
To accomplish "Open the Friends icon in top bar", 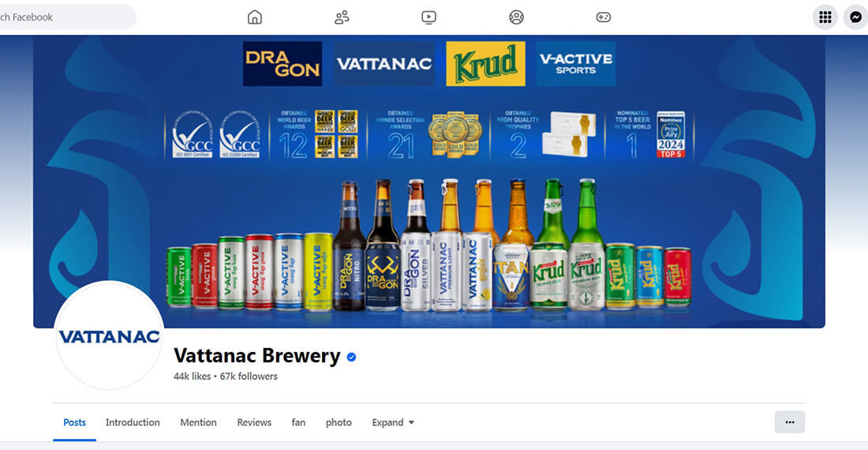I will [x=342, y=17].
